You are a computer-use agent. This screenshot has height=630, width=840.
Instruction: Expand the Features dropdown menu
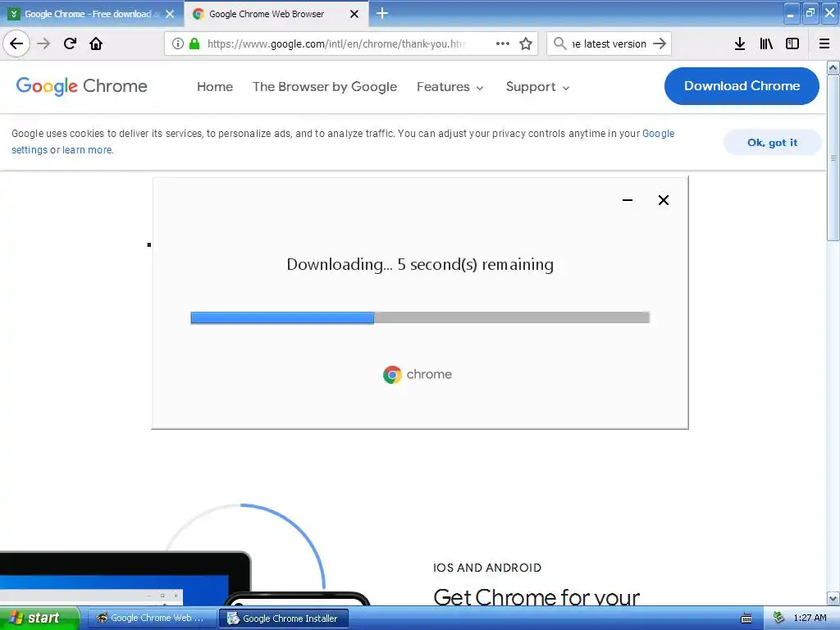[450, 86]
